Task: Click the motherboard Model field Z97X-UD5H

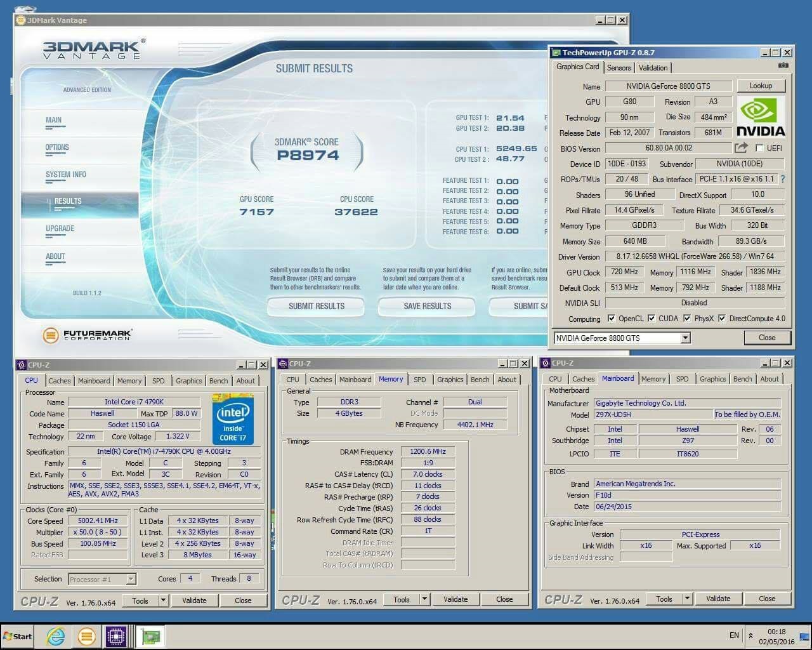Action: 652,415
